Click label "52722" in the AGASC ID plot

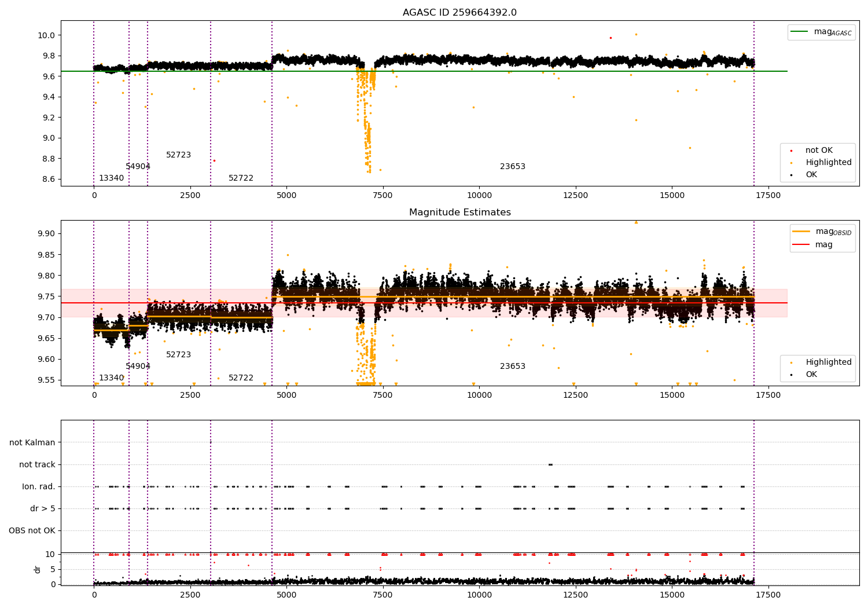click(x=241, y=178)
